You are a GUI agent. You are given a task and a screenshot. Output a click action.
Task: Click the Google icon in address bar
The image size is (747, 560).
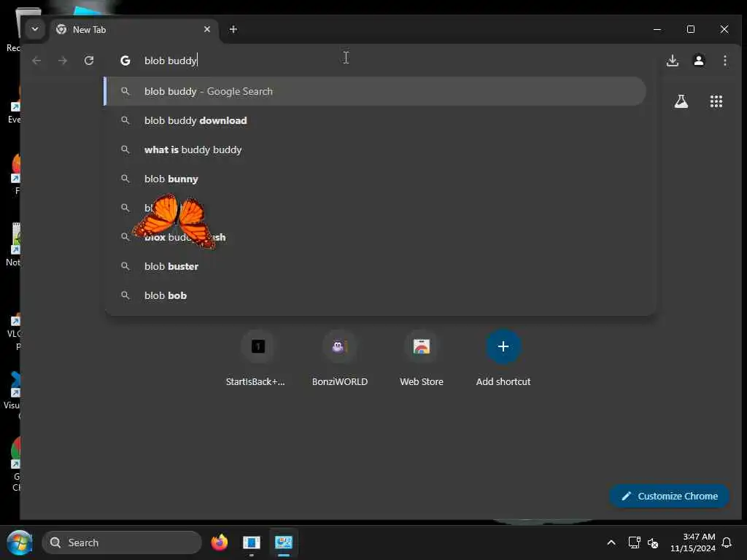[x=125, y=61]
